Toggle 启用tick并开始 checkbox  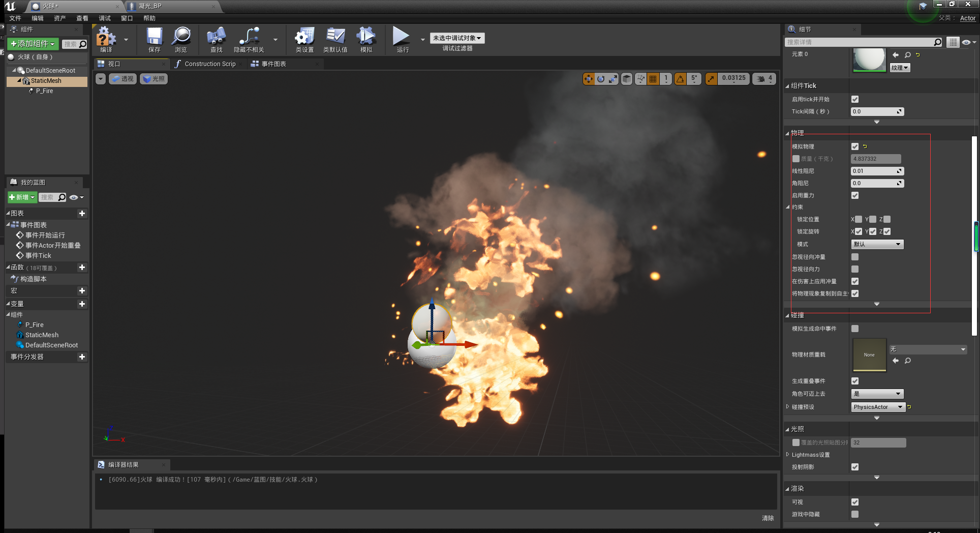click(855, 99)
